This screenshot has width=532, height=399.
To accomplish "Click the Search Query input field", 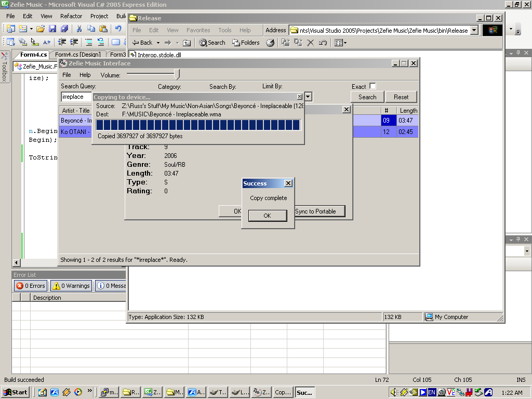I will coord(76,97).
